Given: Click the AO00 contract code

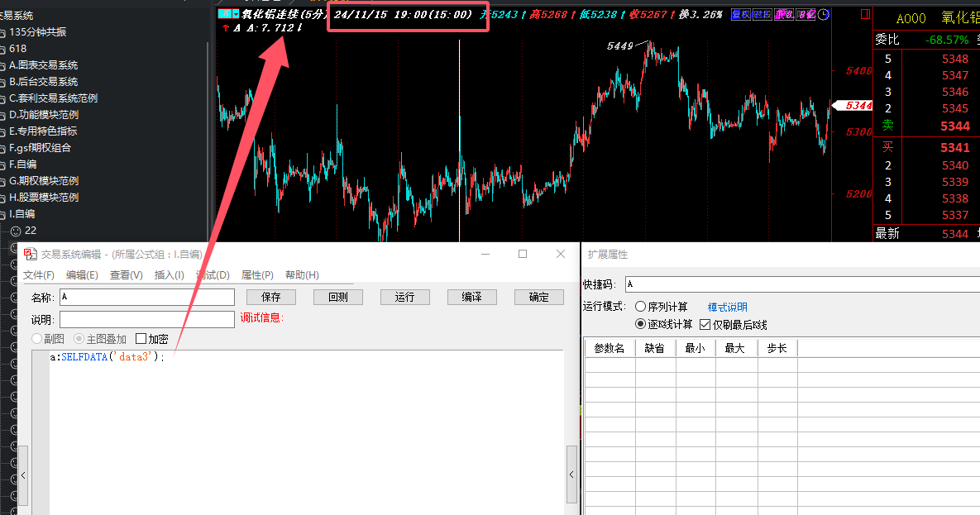Looking at the screenshot, I should click(x=911, y=19).
